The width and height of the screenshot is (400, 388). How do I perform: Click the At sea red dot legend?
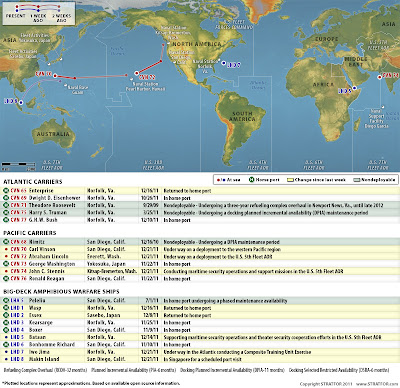[219, 180]
